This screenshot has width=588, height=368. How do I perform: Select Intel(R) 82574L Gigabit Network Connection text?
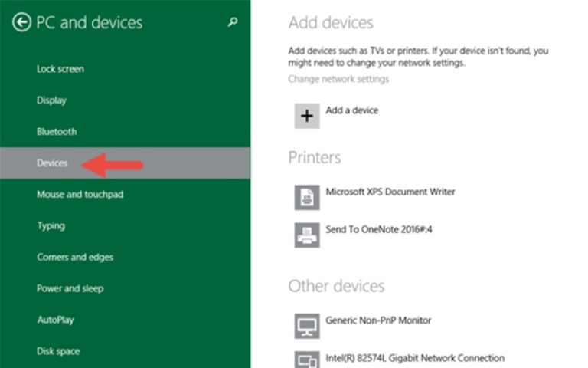pyautogui.click(x=415, y=358)
